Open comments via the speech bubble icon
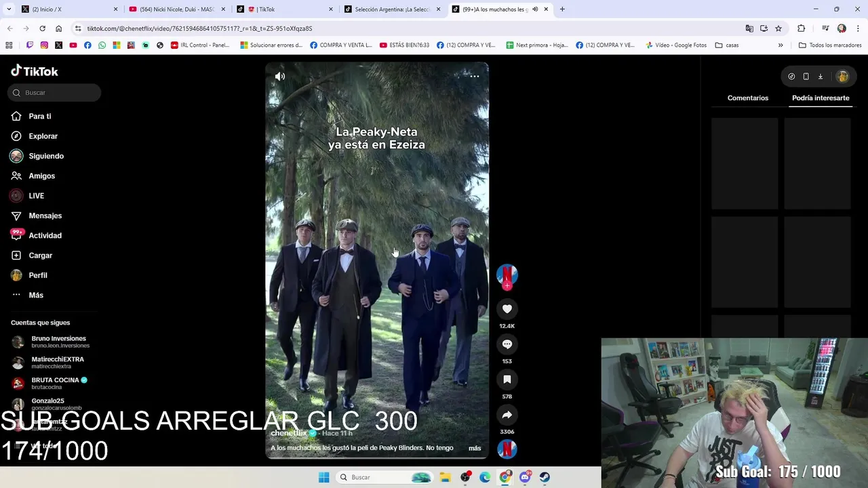Viewport: 868px width, 488px height. (507, 344)
